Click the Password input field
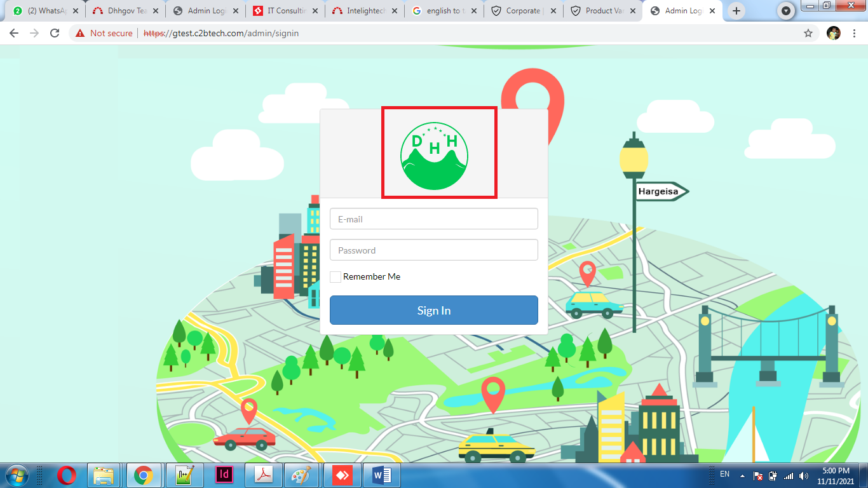The height and width of the screenshot is (488, 868). (x=434, y=250)
